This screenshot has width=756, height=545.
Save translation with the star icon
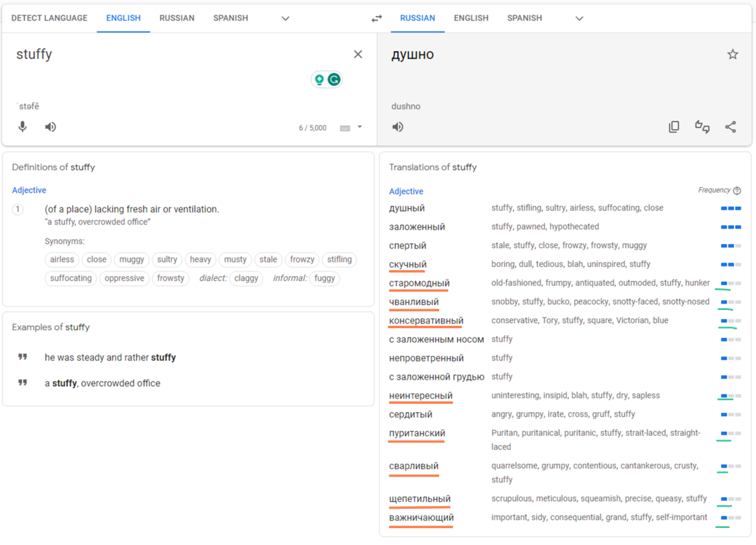(733, 54)
